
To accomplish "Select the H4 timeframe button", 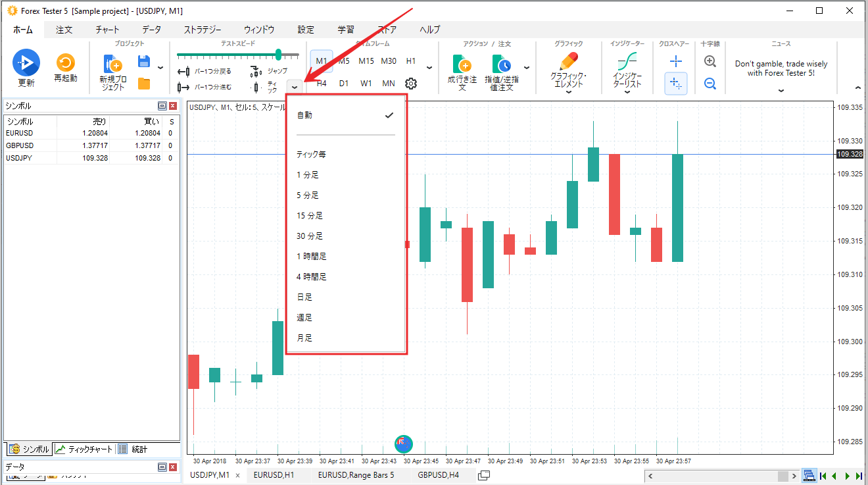I will pyautogui.click(x=322, y=84).
